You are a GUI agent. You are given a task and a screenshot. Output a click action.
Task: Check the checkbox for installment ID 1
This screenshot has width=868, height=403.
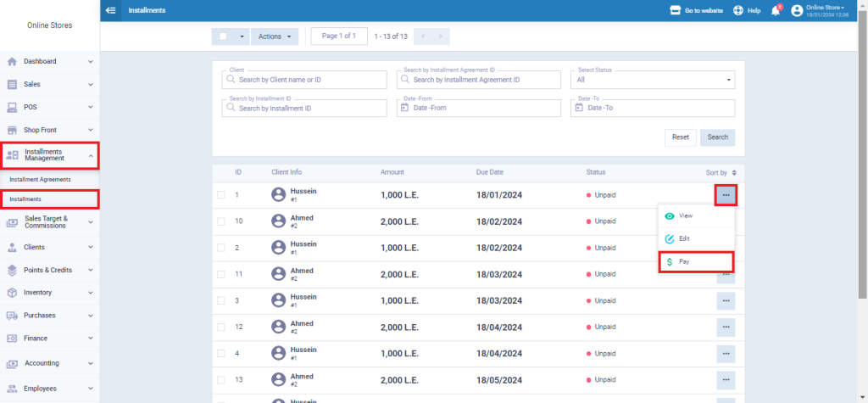pyautogui.click(x=221, y=195)
